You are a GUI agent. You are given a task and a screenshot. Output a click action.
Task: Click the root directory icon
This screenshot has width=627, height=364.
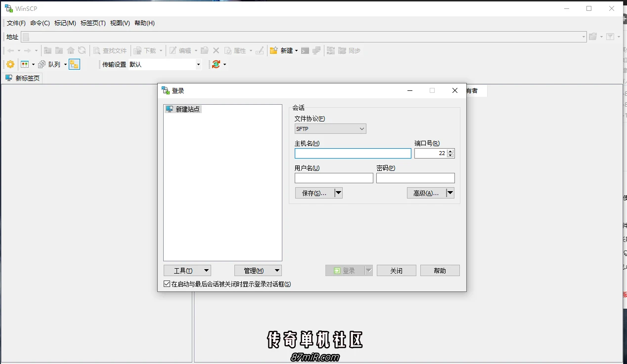click(59, 50)
